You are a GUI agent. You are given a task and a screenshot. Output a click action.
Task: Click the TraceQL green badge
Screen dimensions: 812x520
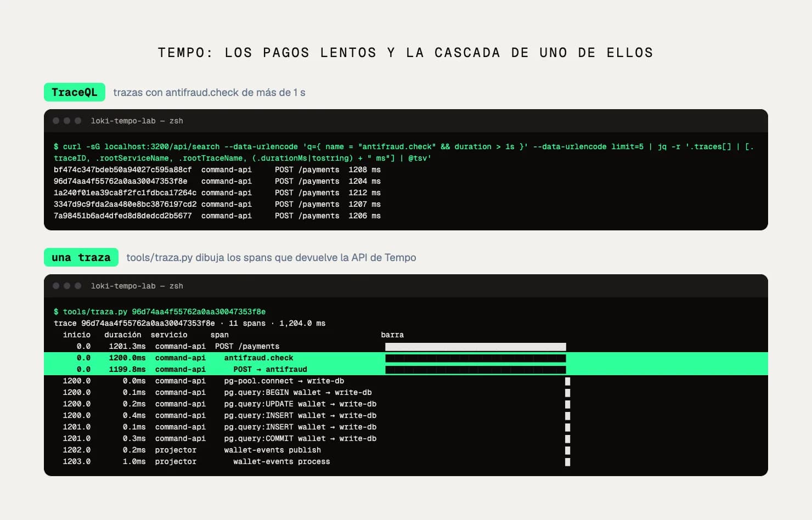point(75,92)
